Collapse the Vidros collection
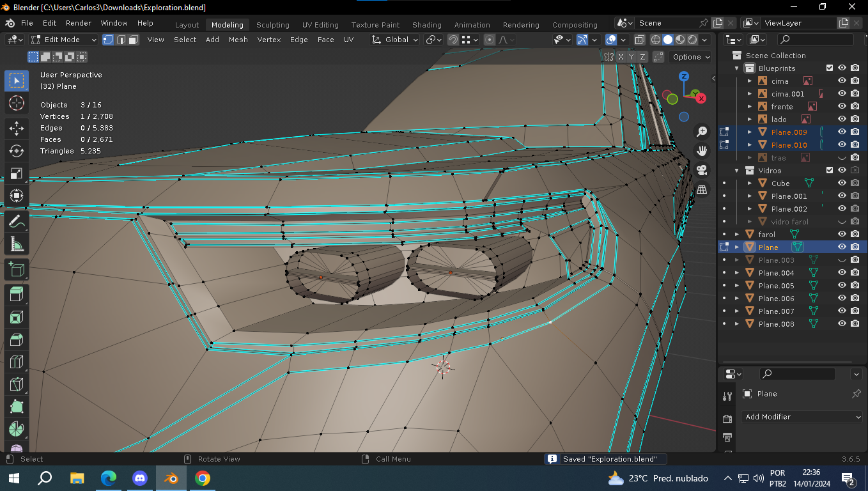 (737, 171)
